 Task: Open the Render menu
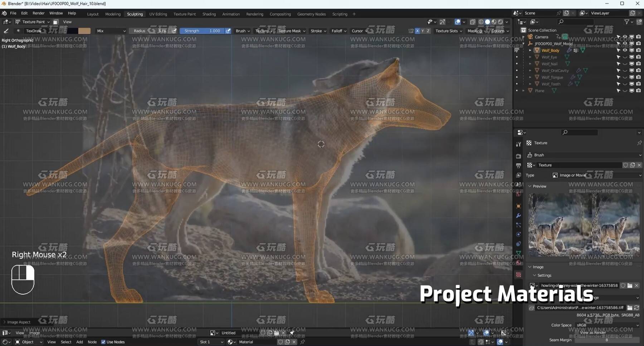coord(38,13)
